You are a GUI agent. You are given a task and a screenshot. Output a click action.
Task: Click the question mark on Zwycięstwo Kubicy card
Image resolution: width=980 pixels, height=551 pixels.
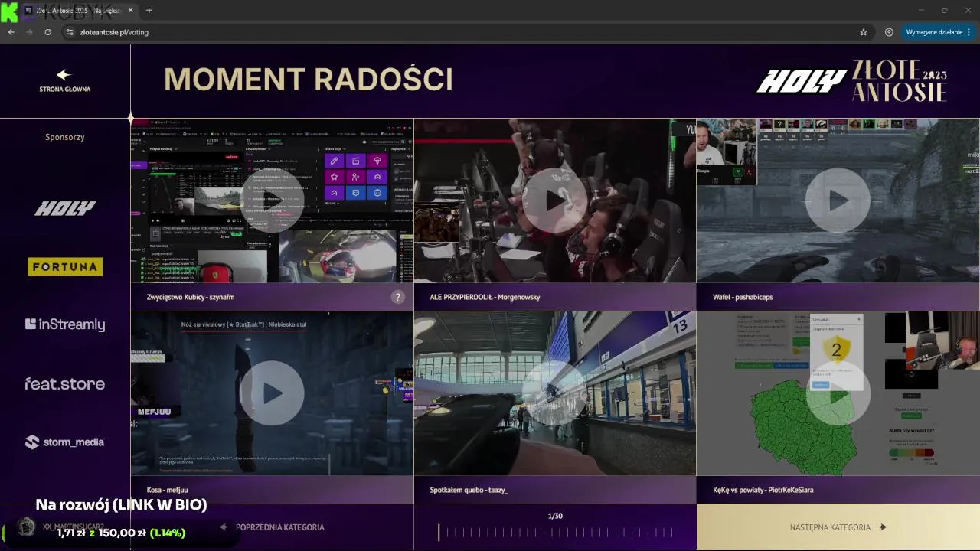coord(397,297)
